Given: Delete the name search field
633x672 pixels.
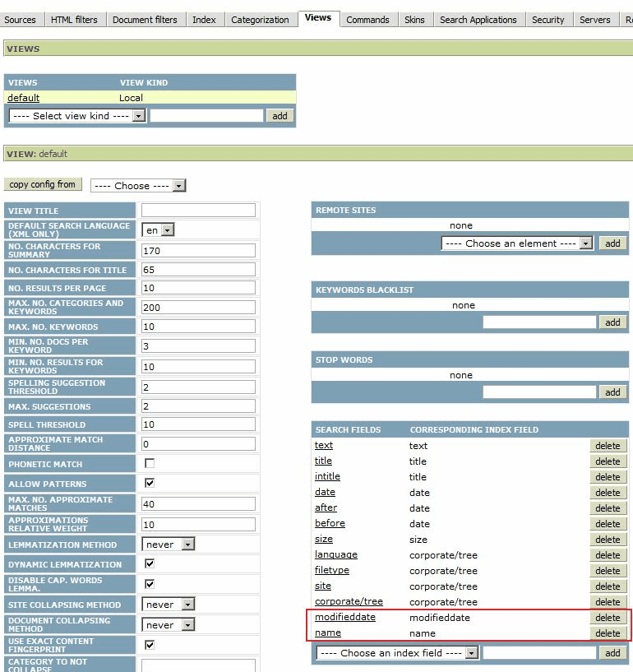Looking at the screenshot, I should pyautogui.click(x=608, y=633).
